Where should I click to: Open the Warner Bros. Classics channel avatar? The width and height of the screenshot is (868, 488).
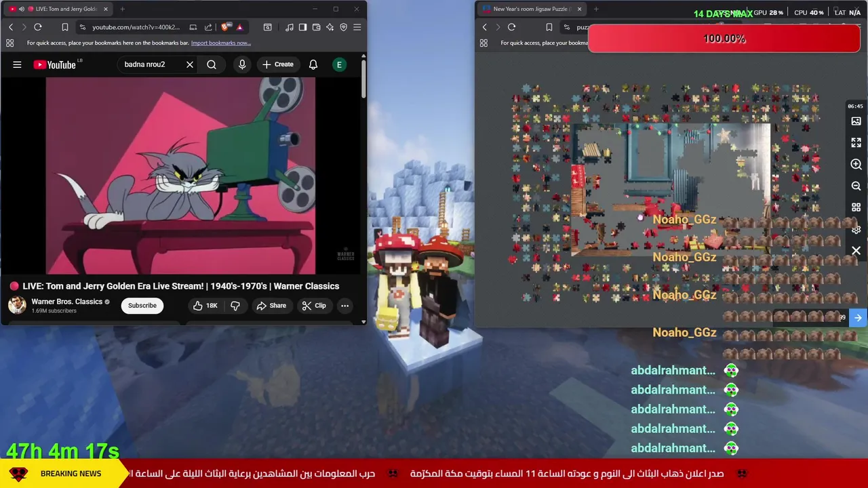17,306
